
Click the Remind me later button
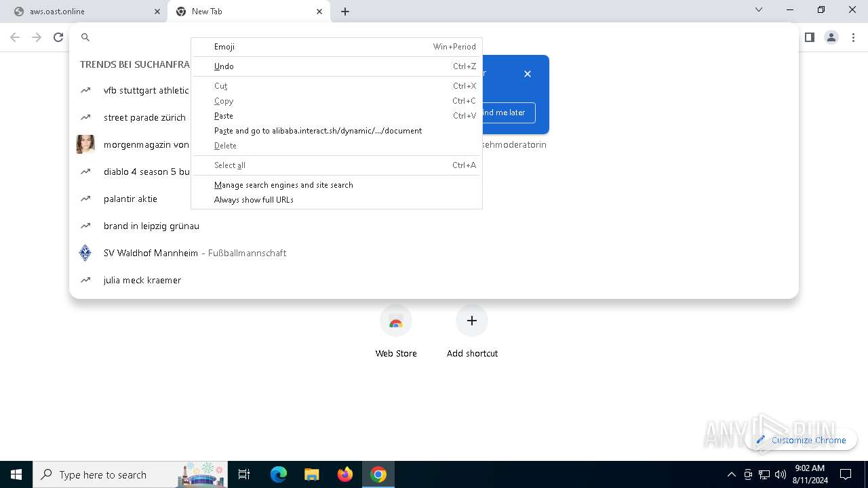508,113
